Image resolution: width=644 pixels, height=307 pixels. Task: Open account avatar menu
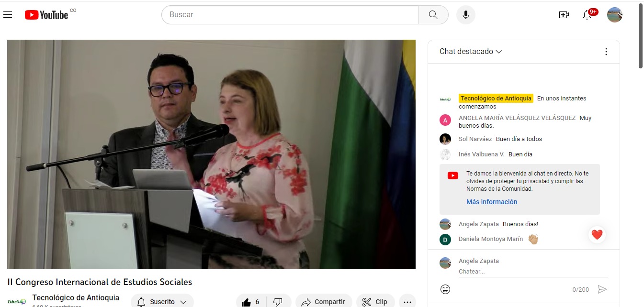coord(614,15)
